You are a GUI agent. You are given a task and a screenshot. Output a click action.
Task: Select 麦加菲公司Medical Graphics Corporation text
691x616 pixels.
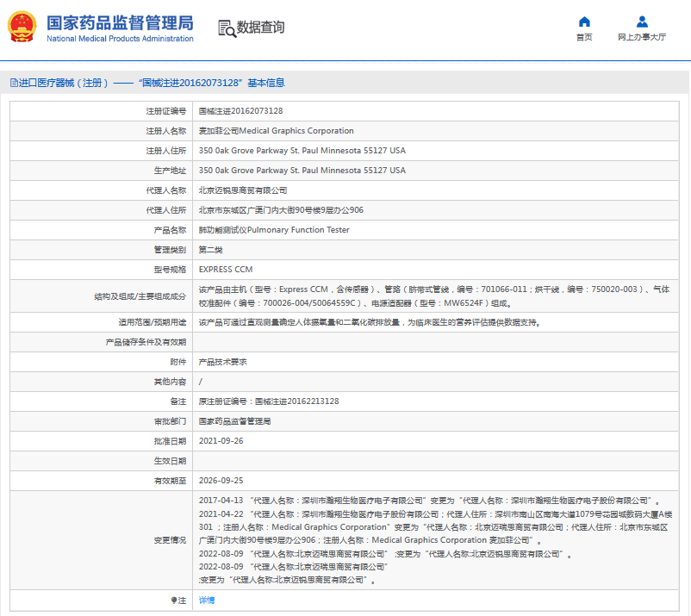click(277, 131)
